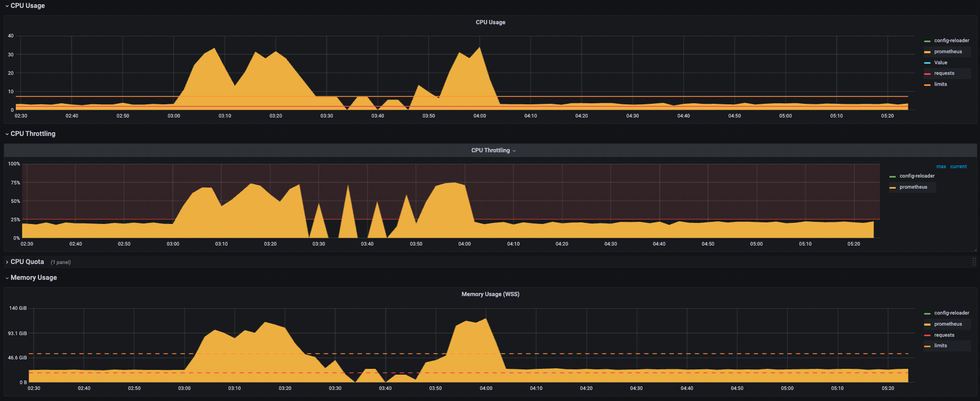
Task: Click the config-reloader color icon in CPU Usage legend
Action: coord(927,41)
